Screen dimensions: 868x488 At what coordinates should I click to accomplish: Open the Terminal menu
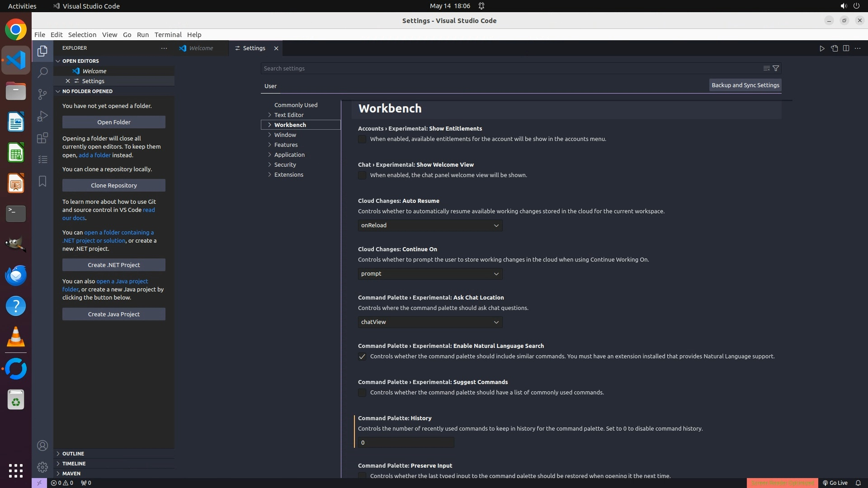(168, 35)
